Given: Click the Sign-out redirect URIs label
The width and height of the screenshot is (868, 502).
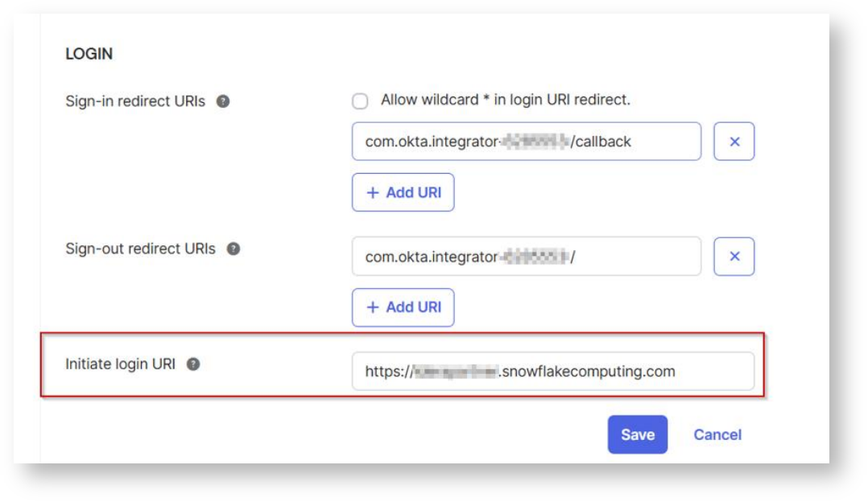Looking at the screenshot, I should (x=140, y=249).
